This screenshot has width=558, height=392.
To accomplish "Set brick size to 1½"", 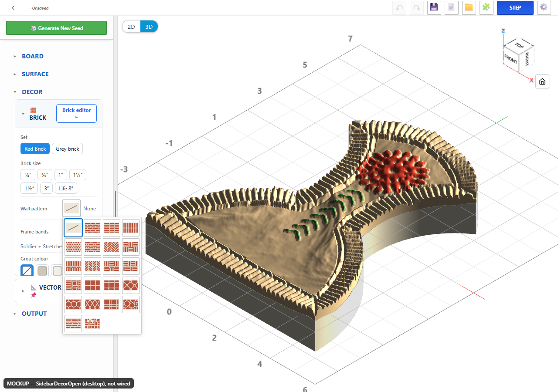I will tap(29, 189).
